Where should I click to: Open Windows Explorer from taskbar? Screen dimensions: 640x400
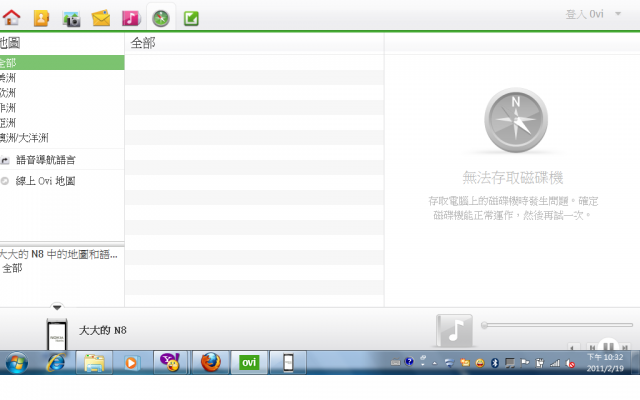94,362
